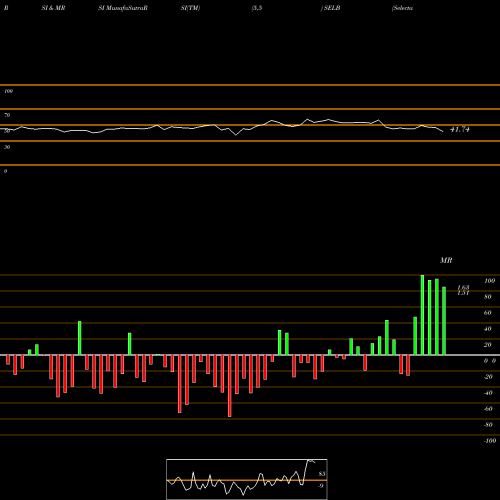Click the '(Selecta' company name text

tap(403, 8)
